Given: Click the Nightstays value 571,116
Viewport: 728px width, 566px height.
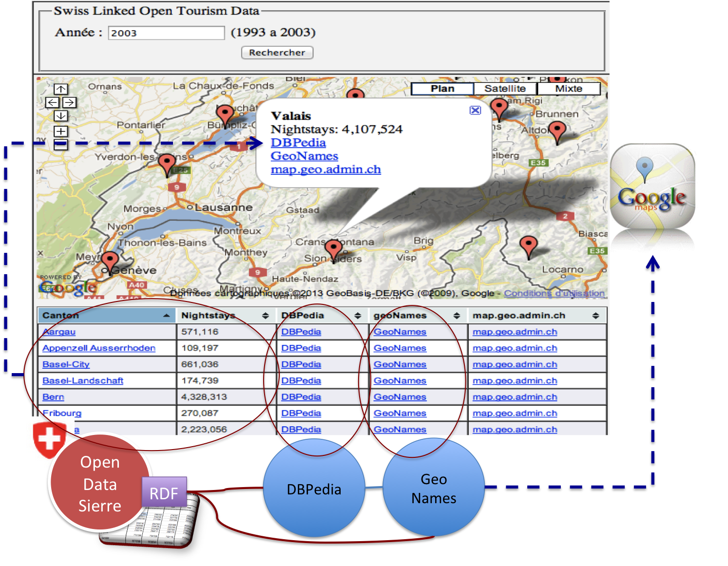Looking at the screenshot, I should pos(200,332).
